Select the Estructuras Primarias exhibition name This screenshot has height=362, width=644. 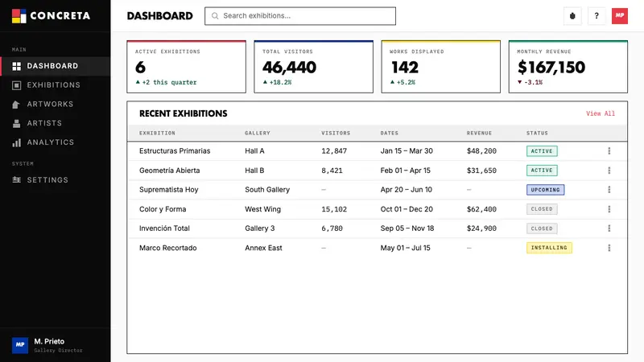(x=175, y=151)
